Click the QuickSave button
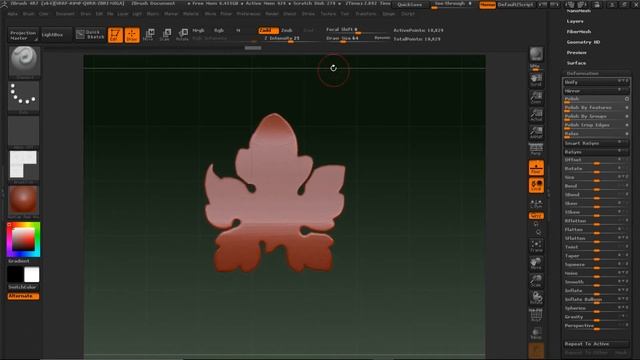Image resolution: width=640 pixels, height=360 pixels. tap(409, 5)
